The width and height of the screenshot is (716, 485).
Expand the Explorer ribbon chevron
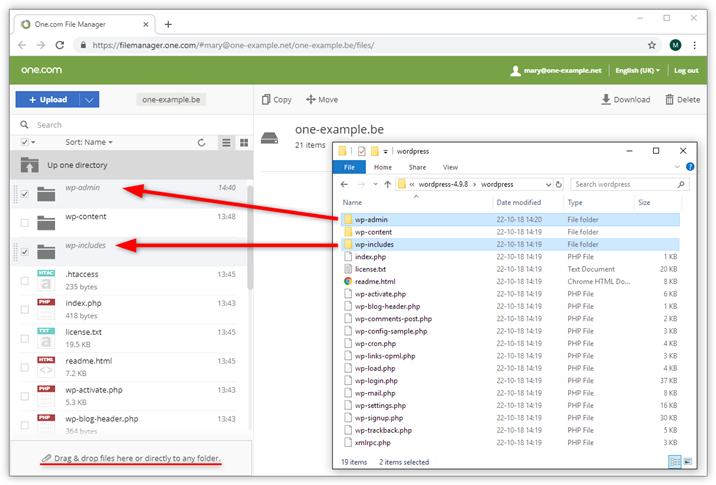677,167
